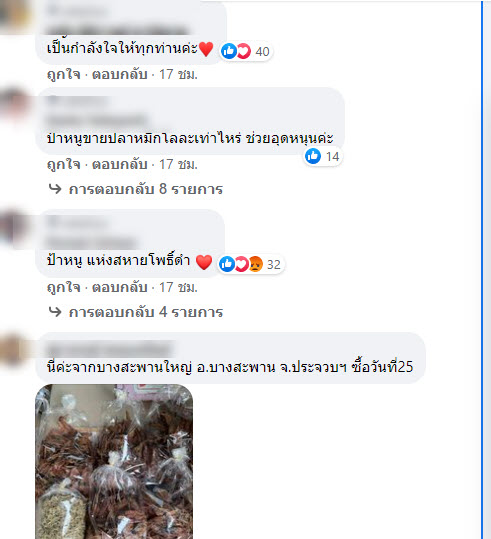This screenshot has height=539, width=491.
Task: Click the like reaction icon showing 40 reactions
Action: [228, 51]
